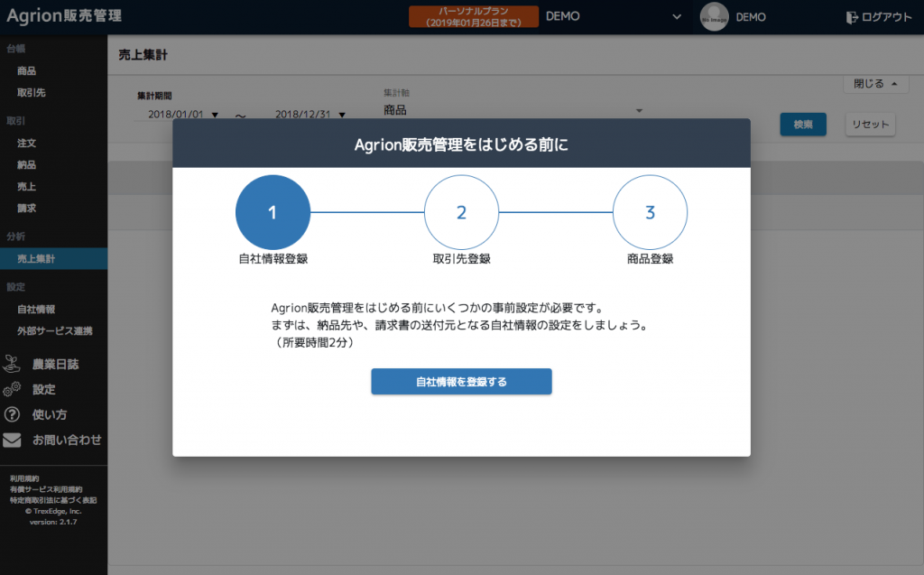Open 自社情報 in the sidebar
The height and width of the screenshot is (575, 924).
point(36,309)
